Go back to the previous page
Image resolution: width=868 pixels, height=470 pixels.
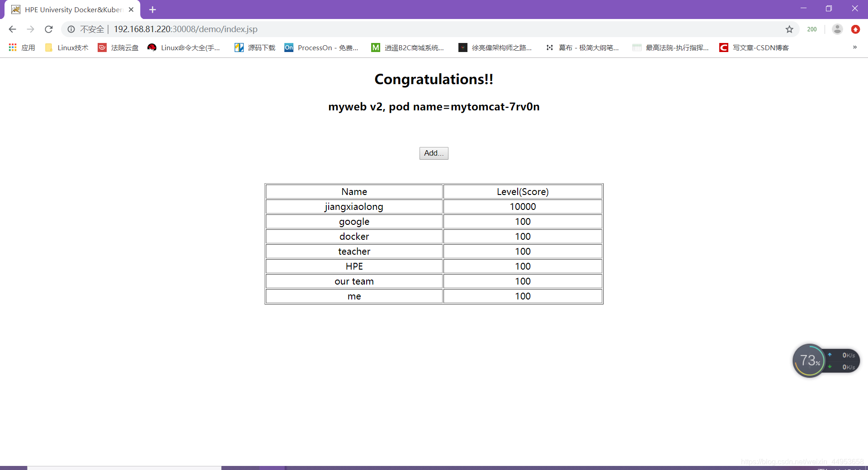(x=12, y=29)
